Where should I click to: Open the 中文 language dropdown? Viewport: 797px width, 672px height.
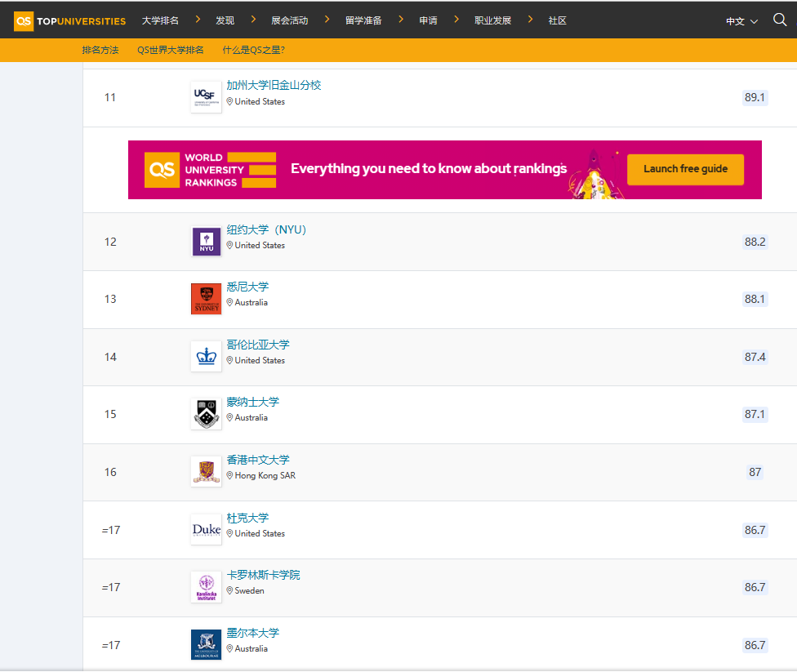[x=741, y=21]
